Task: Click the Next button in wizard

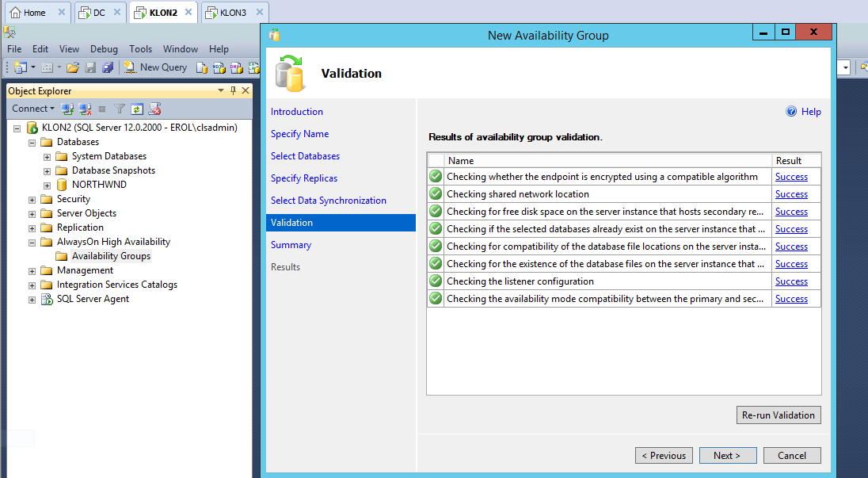Action: point(726,456)
